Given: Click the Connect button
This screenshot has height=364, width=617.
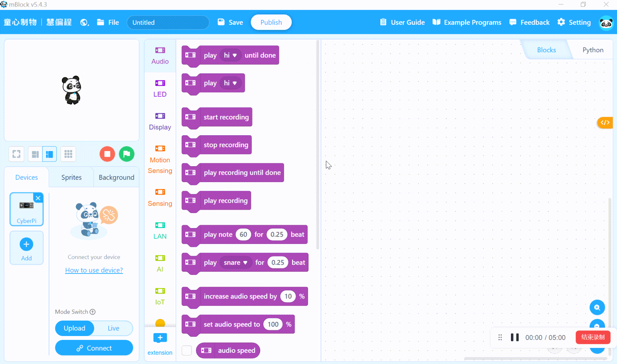Looking at the screenshot, I should pos(94,348).
